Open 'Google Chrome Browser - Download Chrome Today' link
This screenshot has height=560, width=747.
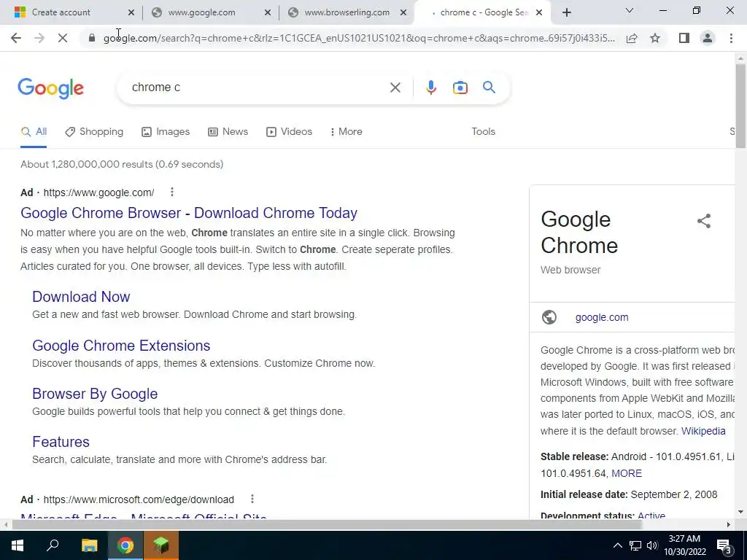pos(189,213)
